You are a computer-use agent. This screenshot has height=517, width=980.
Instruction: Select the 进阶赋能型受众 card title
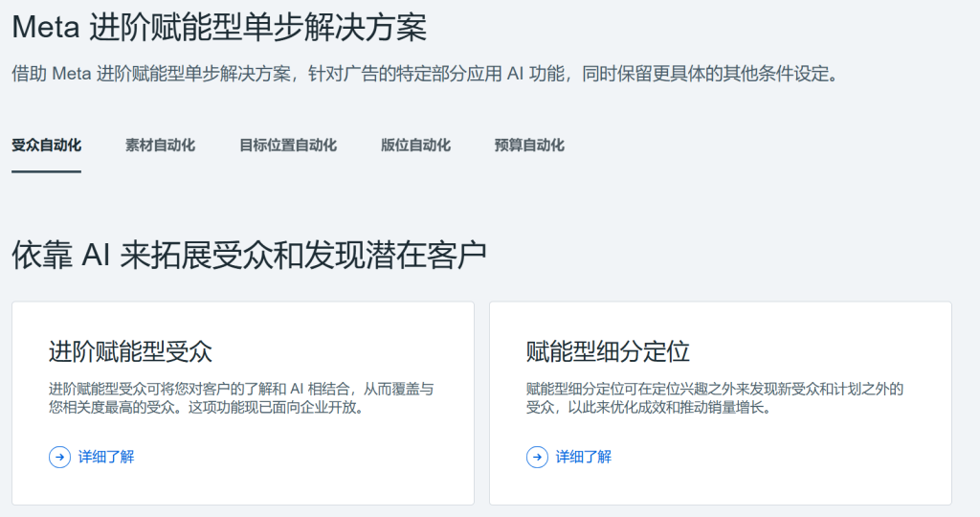tap(130, 351)
